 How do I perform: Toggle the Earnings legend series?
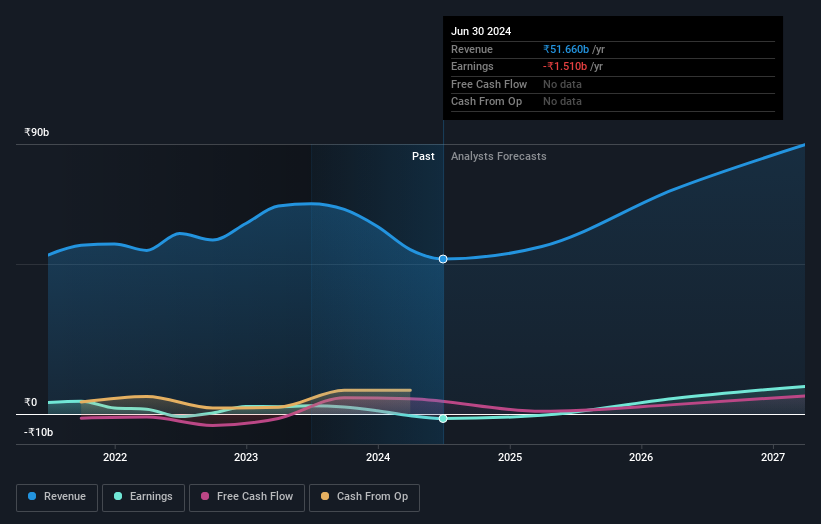143,497
